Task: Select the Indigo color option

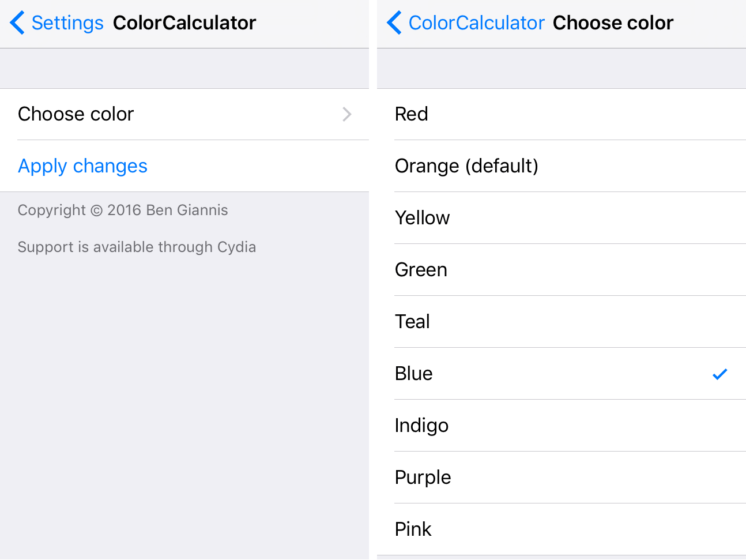Action: (421, 426)
